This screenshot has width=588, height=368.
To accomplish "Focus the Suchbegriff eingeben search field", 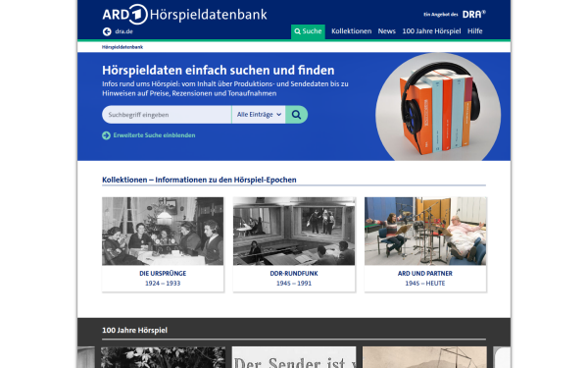I will tap(167, 115).
